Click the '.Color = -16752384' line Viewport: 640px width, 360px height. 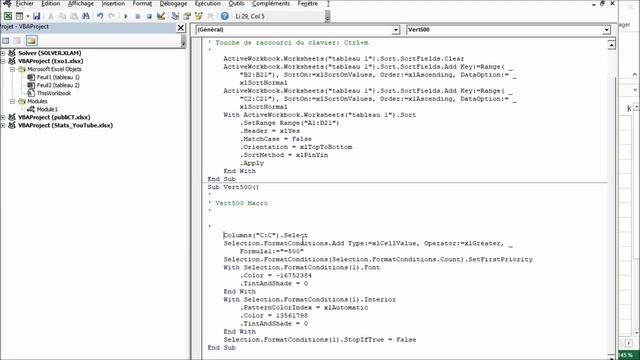tap(276, 276)
